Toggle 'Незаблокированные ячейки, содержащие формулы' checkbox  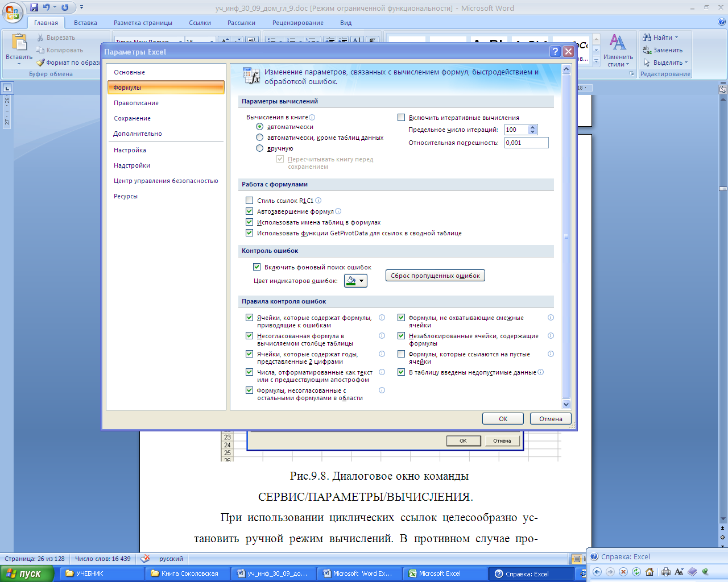click(401, 336)
